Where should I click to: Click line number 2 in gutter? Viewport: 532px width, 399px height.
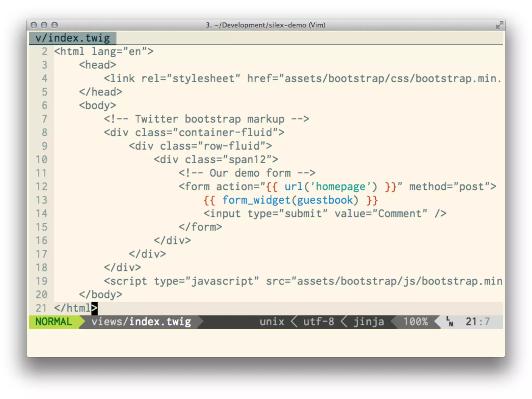click(45, 51)
